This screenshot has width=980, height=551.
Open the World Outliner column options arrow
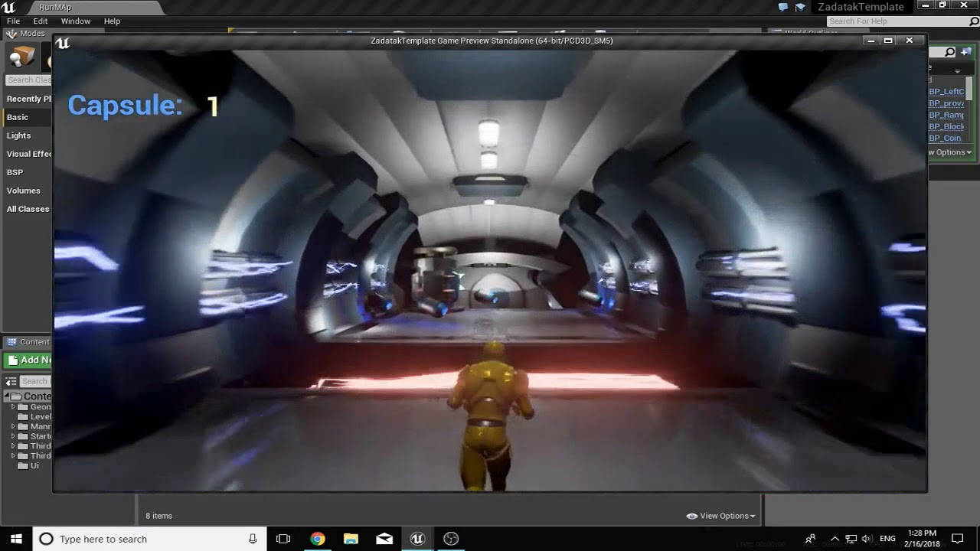pyautogui.click(x=957, y=71)
